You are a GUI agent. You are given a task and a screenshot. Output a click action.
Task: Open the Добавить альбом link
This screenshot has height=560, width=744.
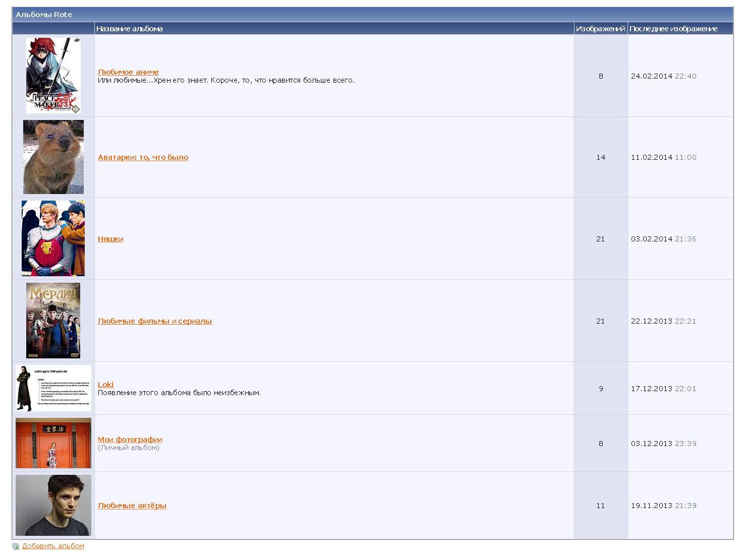(x=53, y=546)
